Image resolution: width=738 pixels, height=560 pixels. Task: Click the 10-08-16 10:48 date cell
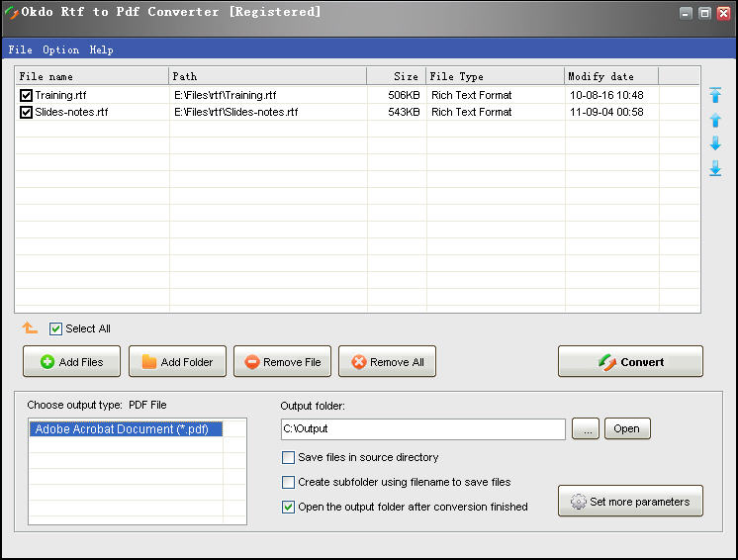pyautogui.click(x=606, y=95)
